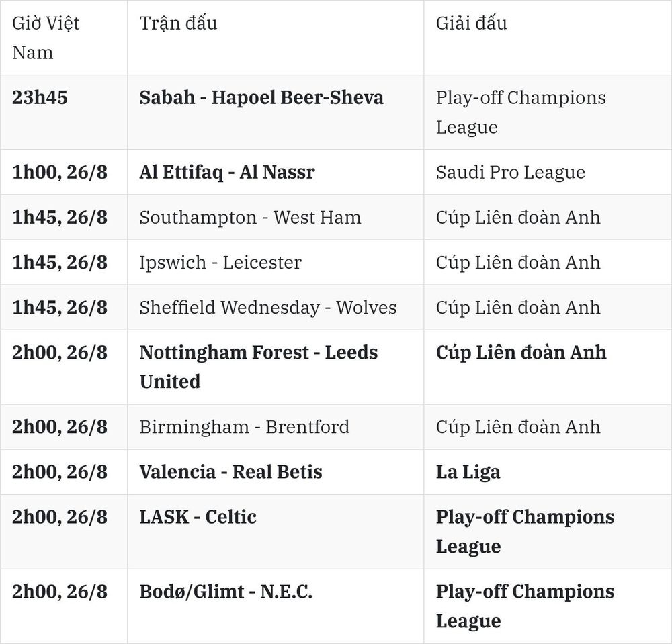This screenshot has height=644, width=672.
Task: Click Sheffield Wednesday - Wolves match text
Action: tap(268, 308)
